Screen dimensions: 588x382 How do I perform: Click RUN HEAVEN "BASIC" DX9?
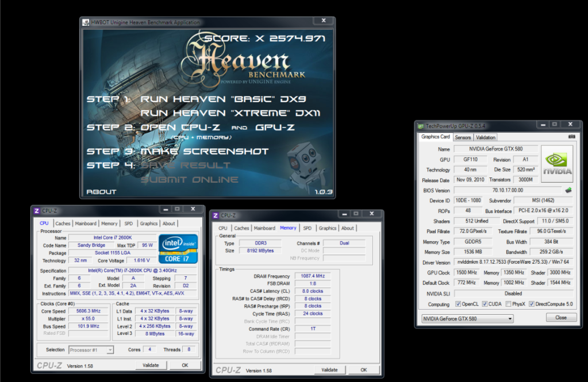coord(223,99)
